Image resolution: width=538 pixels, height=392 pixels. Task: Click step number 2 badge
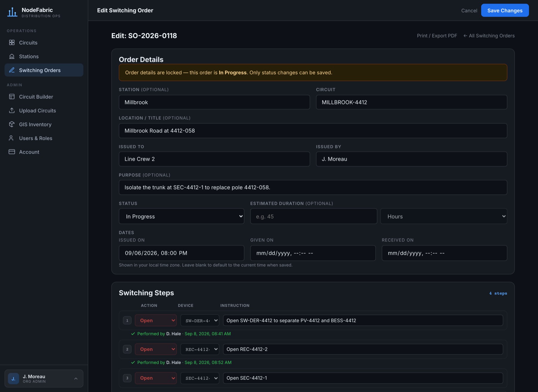coord(127,349)
